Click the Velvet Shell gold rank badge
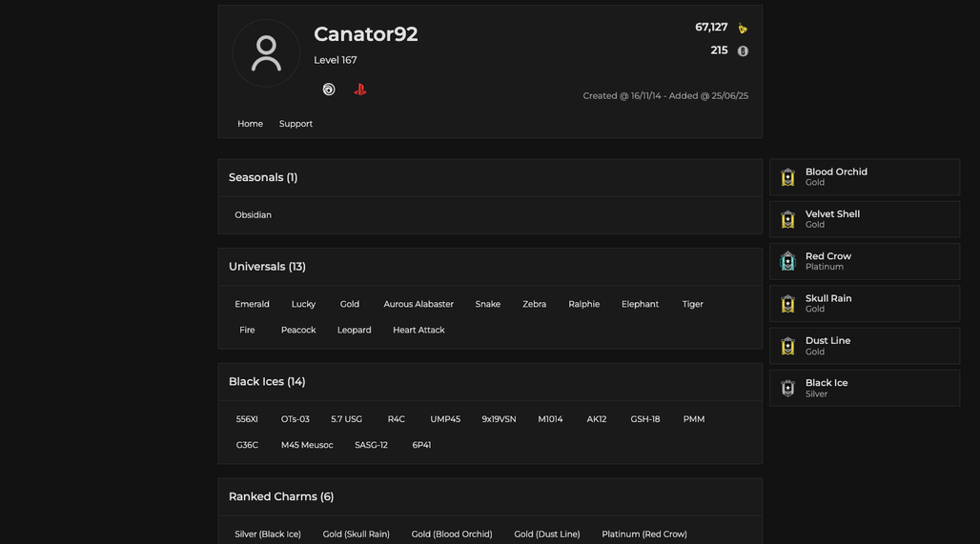The width and height of the screenshot is (980, 544). pyautogui.click(x=788, y=219)
